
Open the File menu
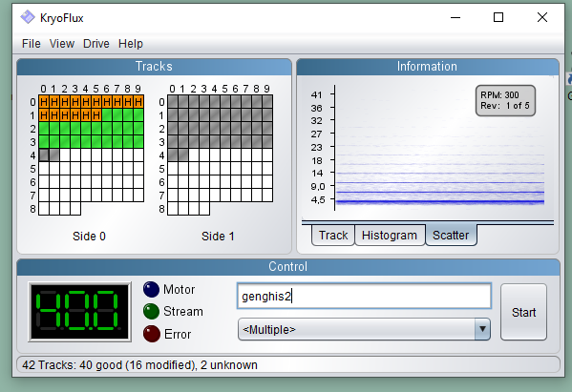31,44
